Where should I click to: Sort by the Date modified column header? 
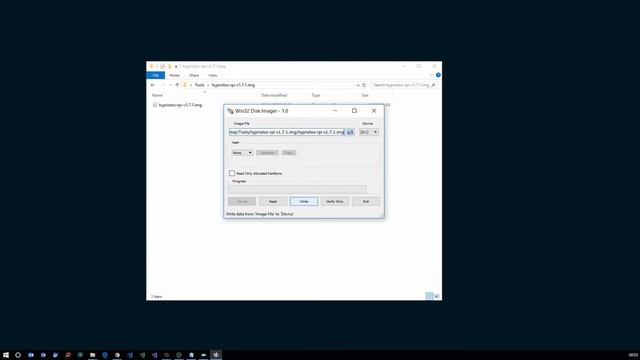coord(274,95)
